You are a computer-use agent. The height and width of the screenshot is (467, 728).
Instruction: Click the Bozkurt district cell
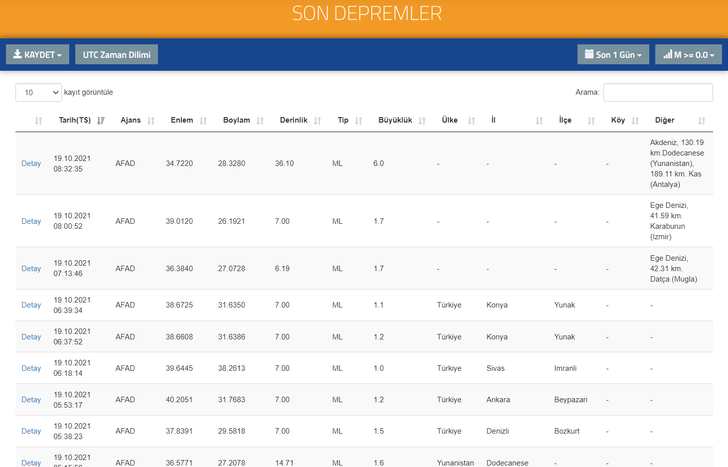(x=567, y=431)
